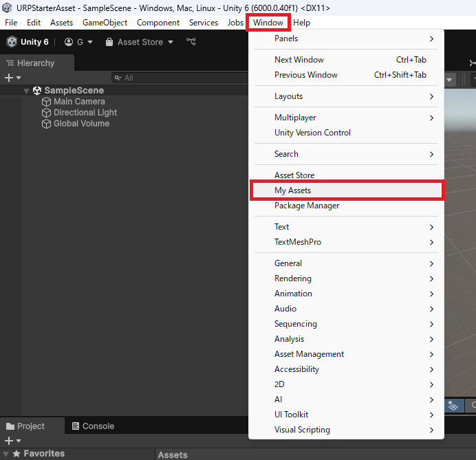The width and height of the screenshot is (476, 460).
Task: Open the Services menu
Action: pos(204,23)
